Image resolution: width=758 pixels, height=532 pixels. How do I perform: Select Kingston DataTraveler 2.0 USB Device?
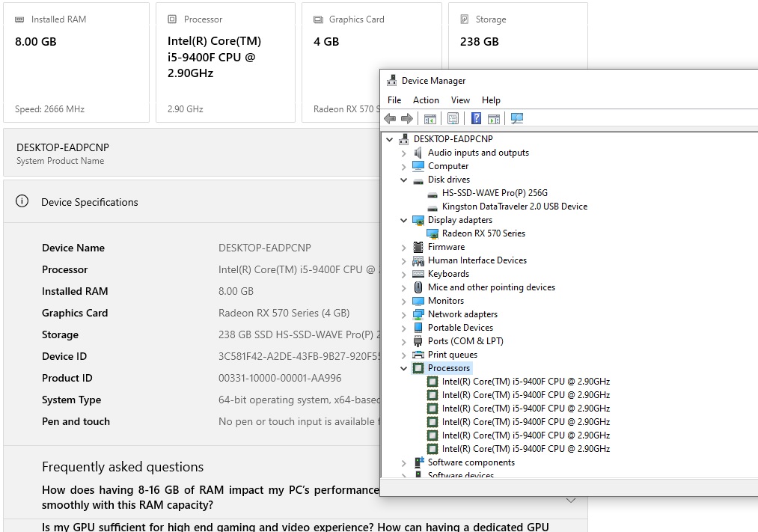pos(514,207)
